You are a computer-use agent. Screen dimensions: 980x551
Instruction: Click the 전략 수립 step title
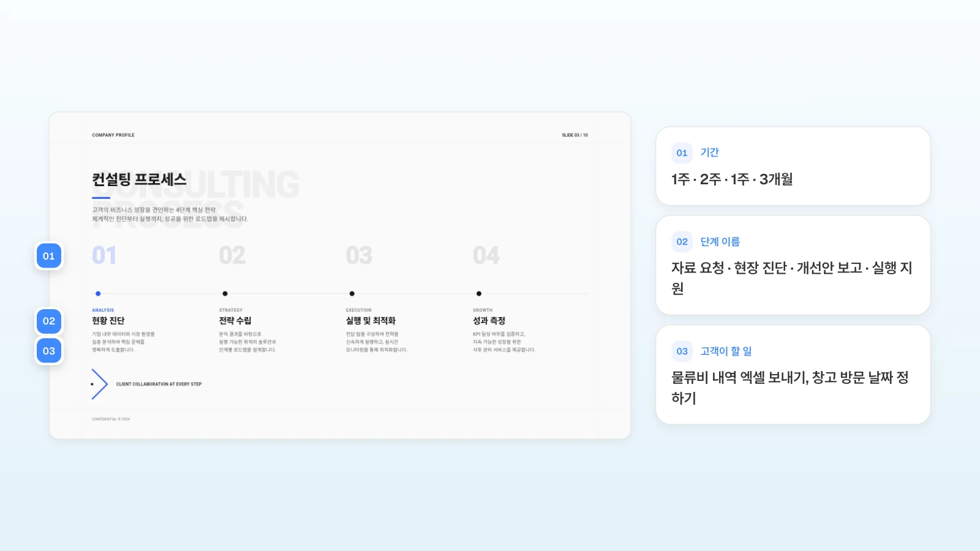[235, 321]
